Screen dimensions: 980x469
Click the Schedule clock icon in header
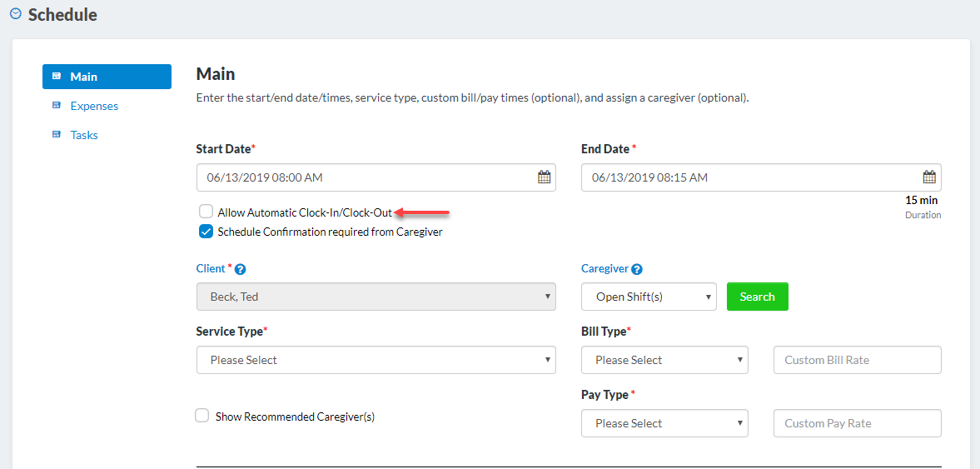[15, 14]
